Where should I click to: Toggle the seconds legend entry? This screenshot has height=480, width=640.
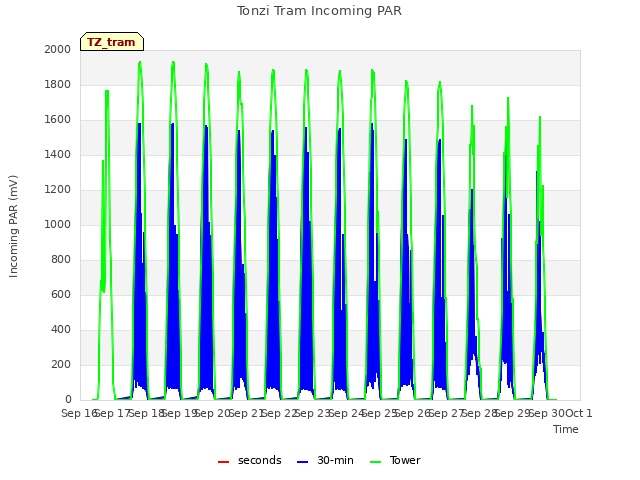[x=250, y=460]
